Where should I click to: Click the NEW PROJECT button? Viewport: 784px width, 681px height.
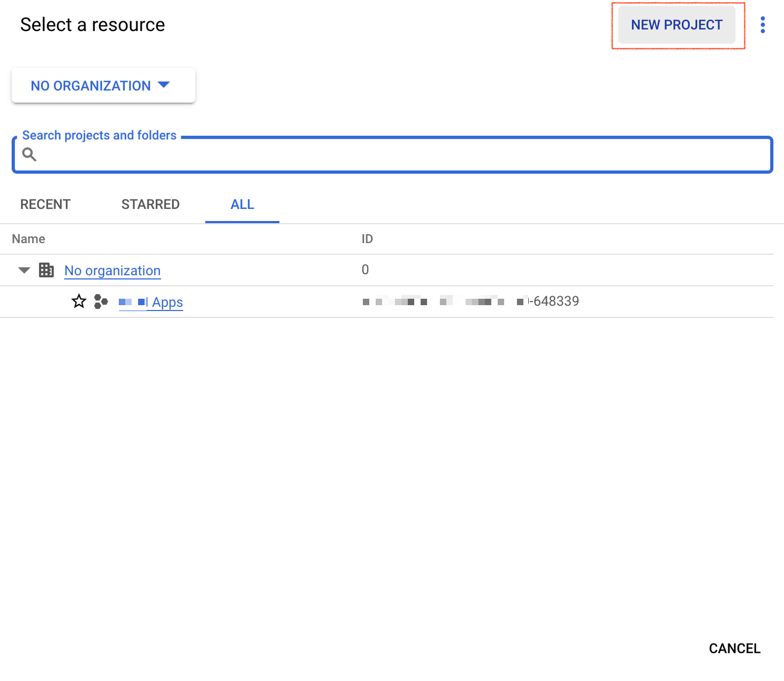coord(676,25)
